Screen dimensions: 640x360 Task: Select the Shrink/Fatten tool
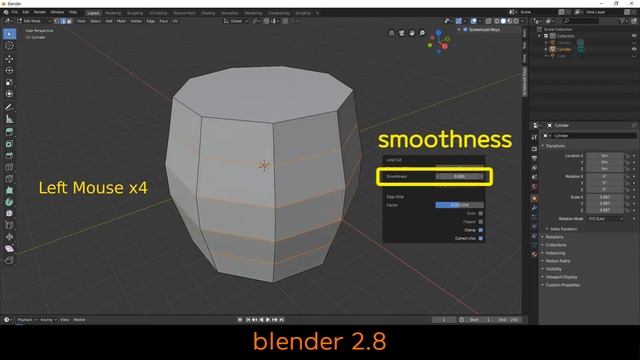pyautogui.click(x=9, y=237)
